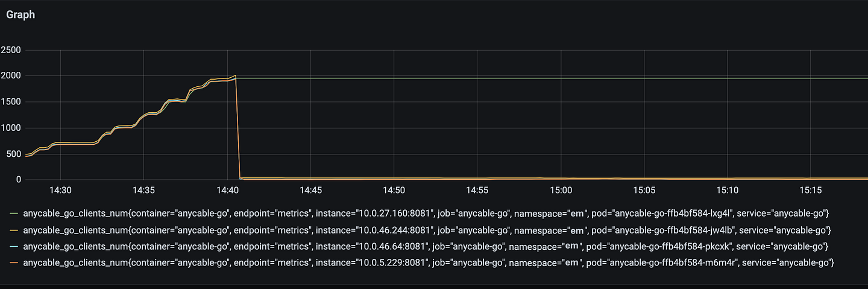Click the 15:05 time axis label
Image resolution: width=868 pixels, height=289 pixels.
click(644, 190)
